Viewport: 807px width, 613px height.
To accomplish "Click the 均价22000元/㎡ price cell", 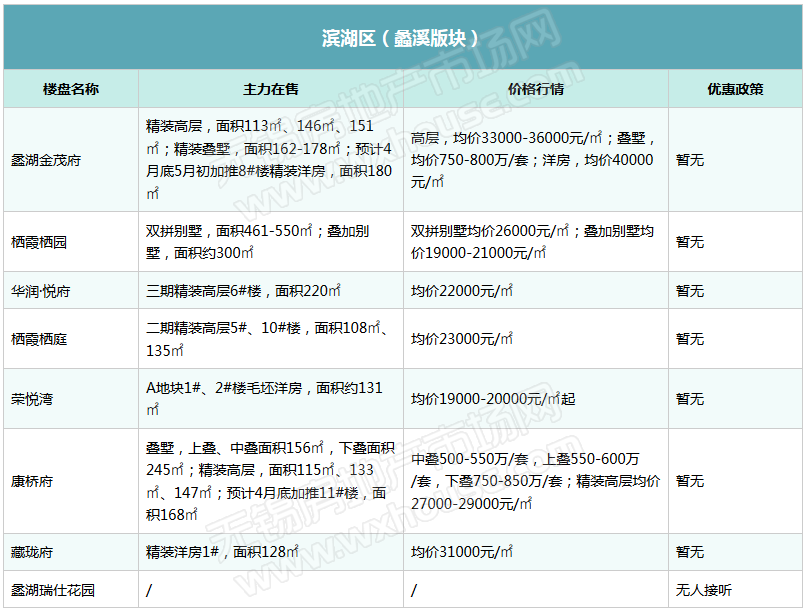I will (462, 291).
